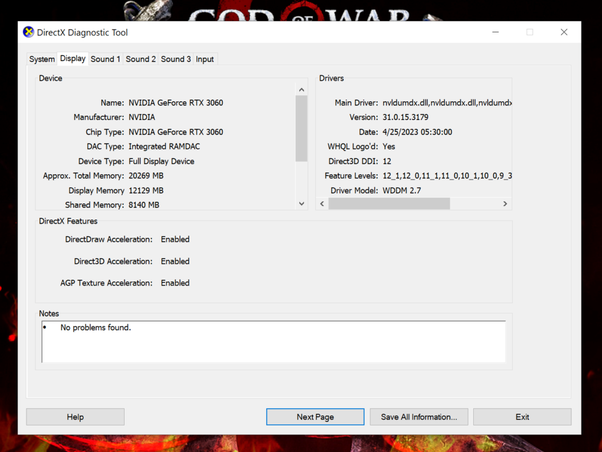602x452 pixels.
Task: Open the Sound 2 tab
Action: pos(141,59)
